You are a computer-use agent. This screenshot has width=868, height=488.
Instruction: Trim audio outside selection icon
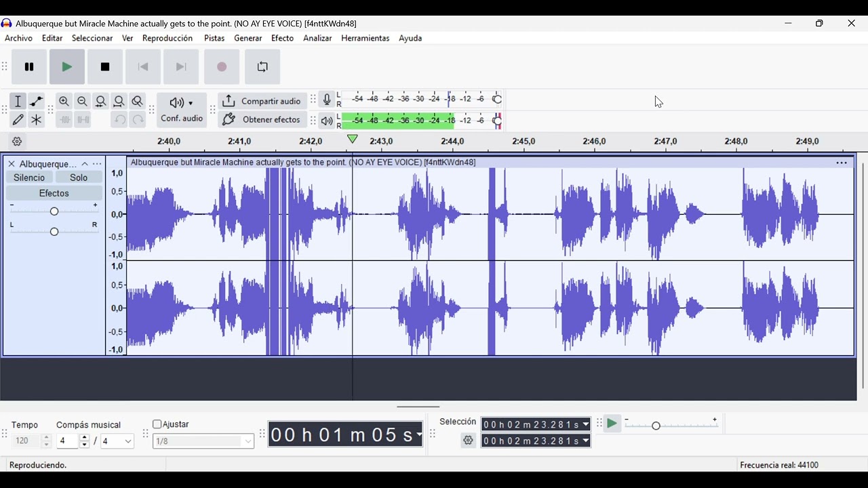pyautogui.click(x=64, y=120)
